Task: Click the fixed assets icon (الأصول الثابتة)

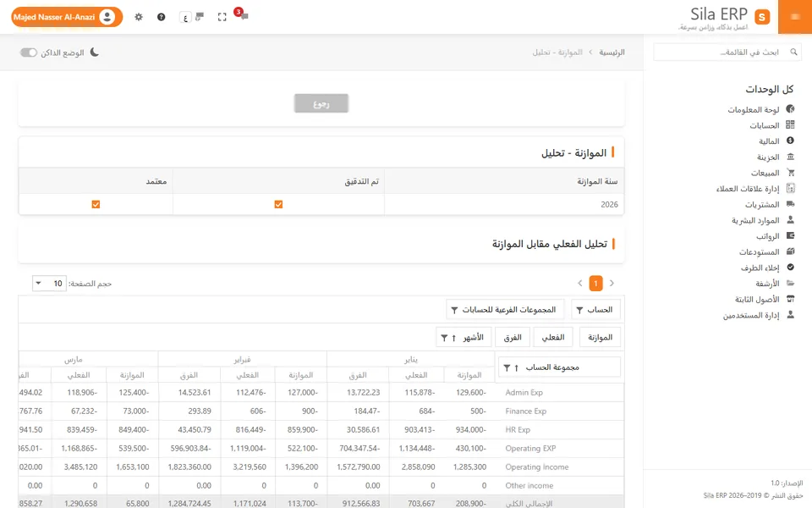Action: pyautogui.click(x=790, y=299)
